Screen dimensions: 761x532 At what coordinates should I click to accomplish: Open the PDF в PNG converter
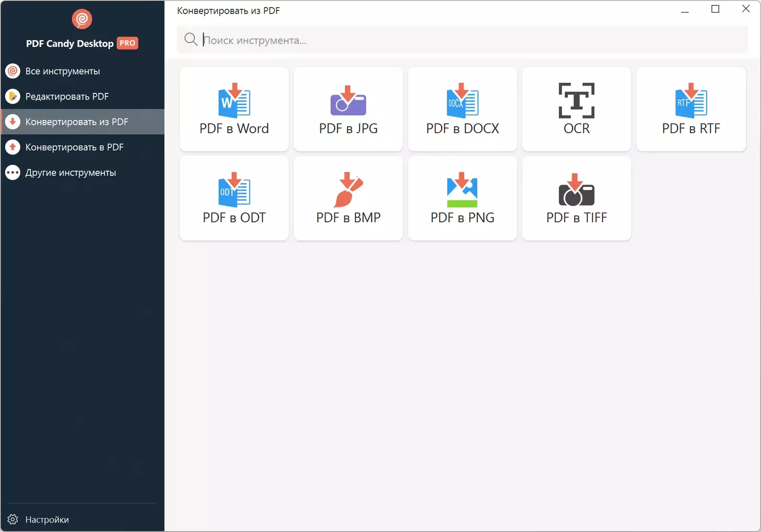point(462,198)
